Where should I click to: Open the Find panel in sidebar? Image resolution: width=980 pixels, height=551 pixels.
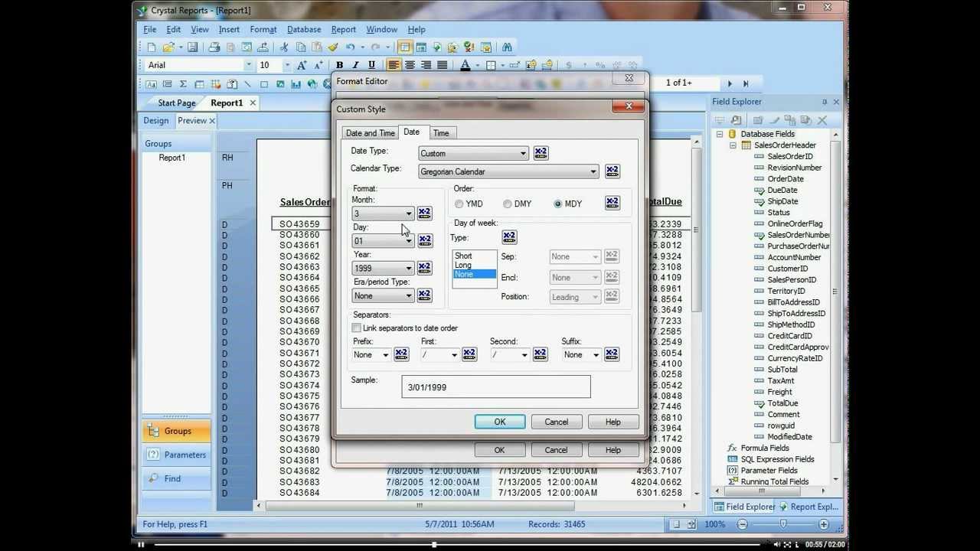pyautogui.click(x=177, y=478)
